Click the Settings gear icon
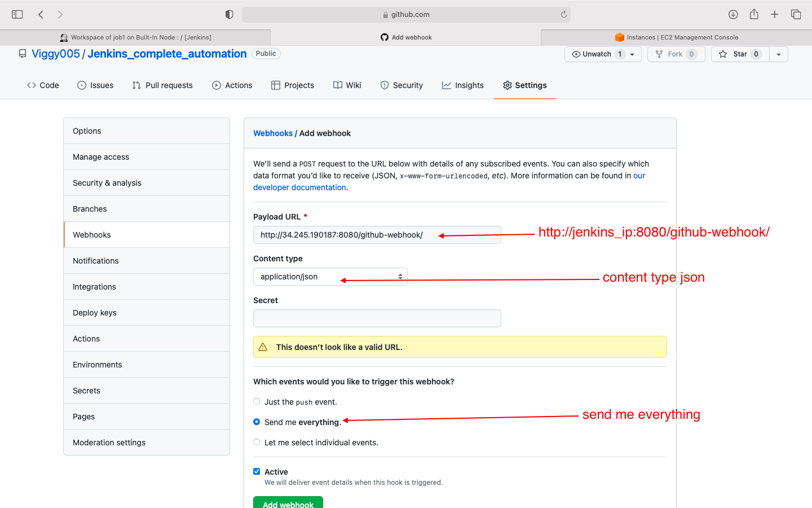 (507, 85)
